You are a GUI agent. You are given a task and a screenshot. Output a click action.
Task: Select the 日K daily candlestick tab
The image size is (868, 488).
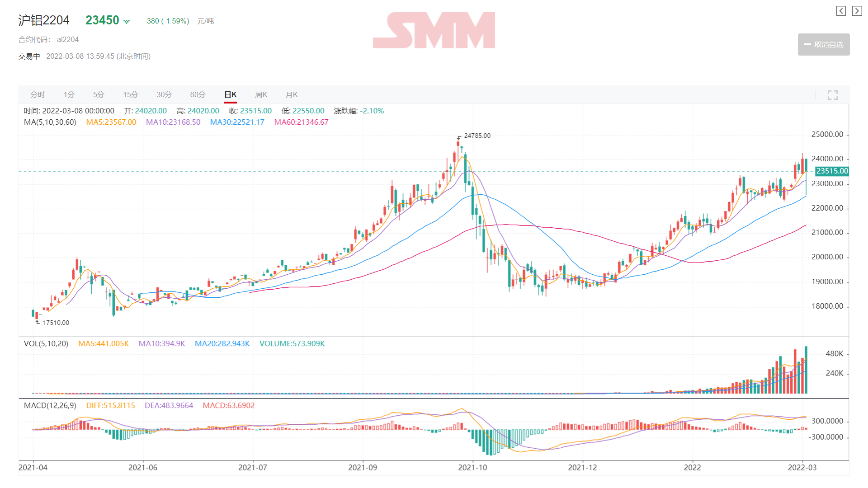pos(231,94)
